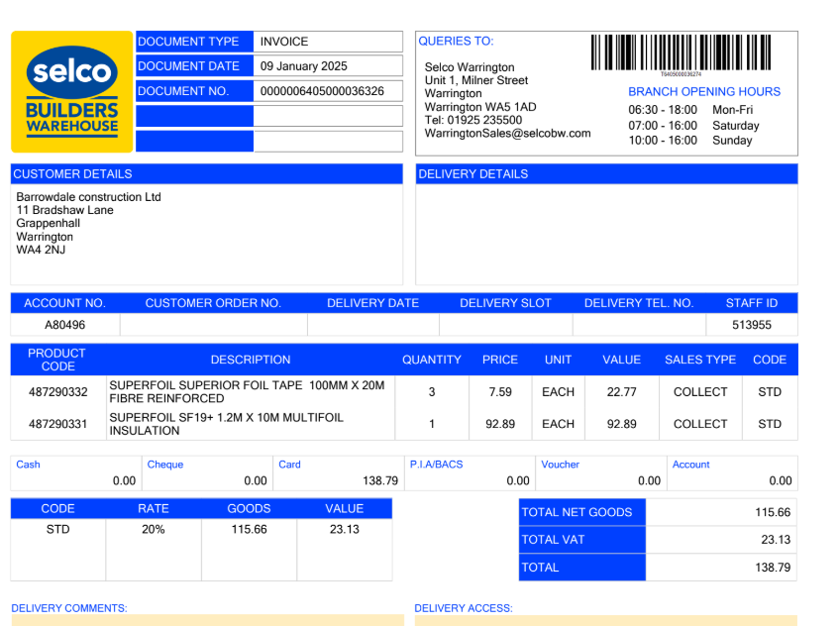This screenshot has height=626, width=840.
Task: Click COLLECT sales type in SF19+ row
Action: coord(700,424)
